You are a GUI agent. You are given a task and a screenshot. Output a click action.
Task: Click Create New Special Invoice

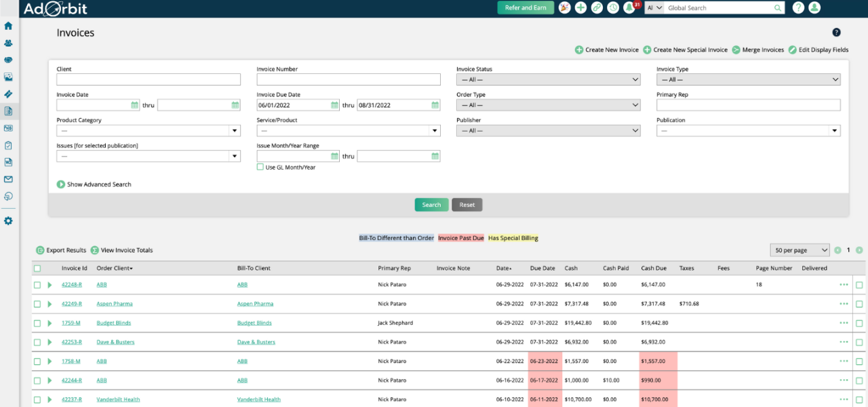pos(685,50)
